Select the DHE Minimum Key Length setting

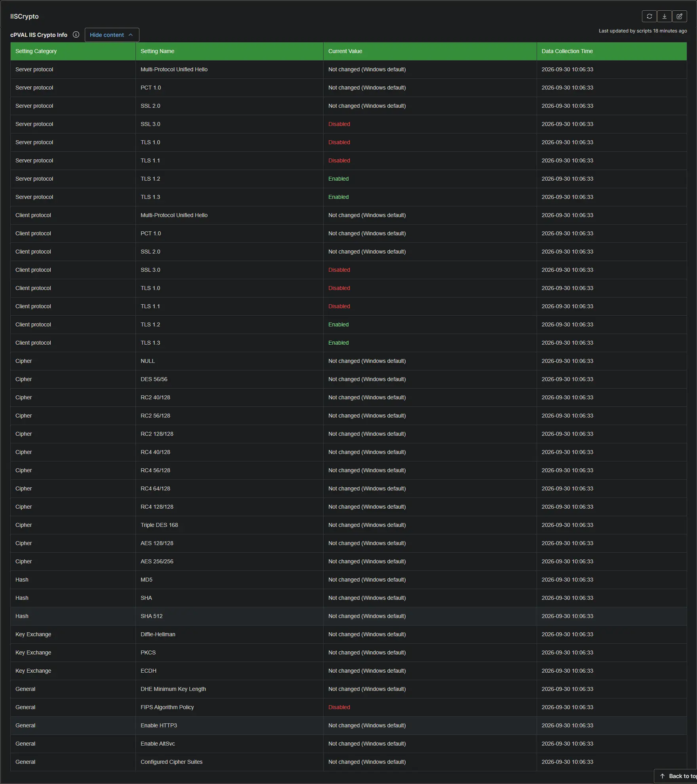point(173,689)
